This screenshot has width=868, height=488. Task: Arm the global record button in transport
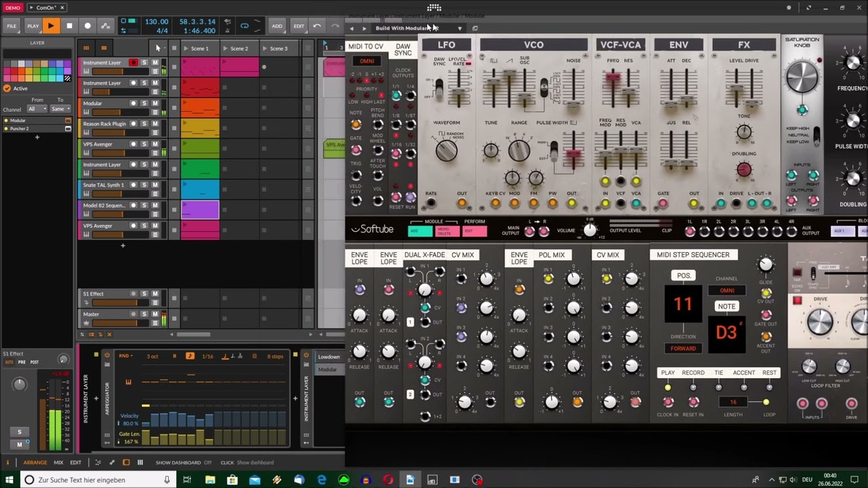[x=87, y=26]
